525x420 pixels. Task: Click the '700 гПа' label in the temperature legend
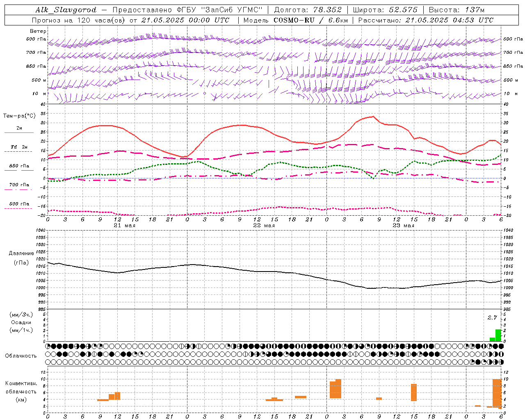tap(19, 185)
